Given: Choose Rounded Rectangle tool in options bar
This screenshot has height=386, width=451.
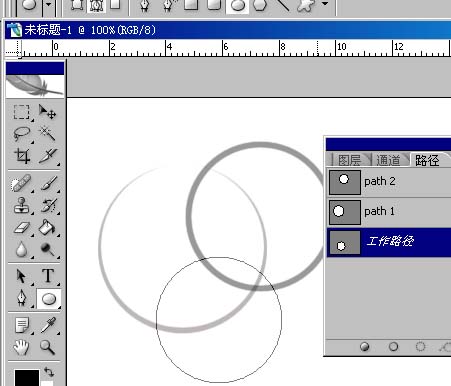Looking at the screenshot, I should coord(214,5).
